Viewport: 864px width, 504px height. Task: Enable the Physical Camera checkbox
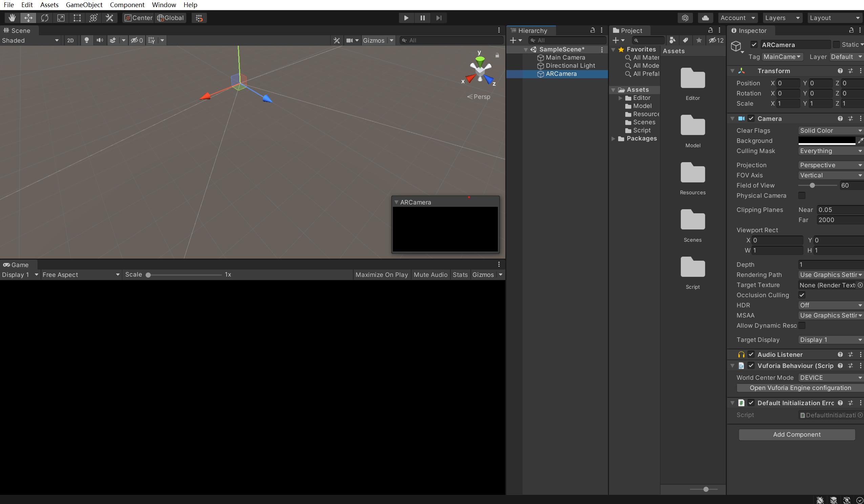tap(802, 195)
